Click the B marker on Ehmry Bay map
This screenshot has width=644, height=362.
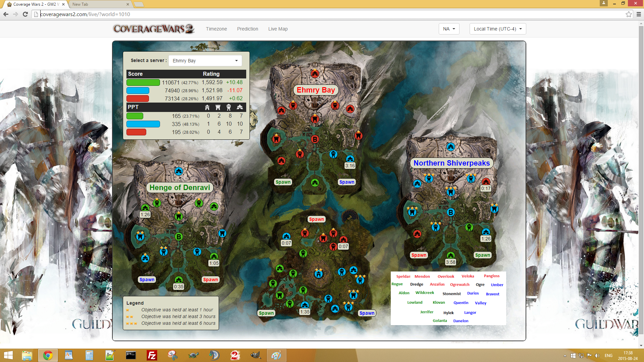[315, 139]
